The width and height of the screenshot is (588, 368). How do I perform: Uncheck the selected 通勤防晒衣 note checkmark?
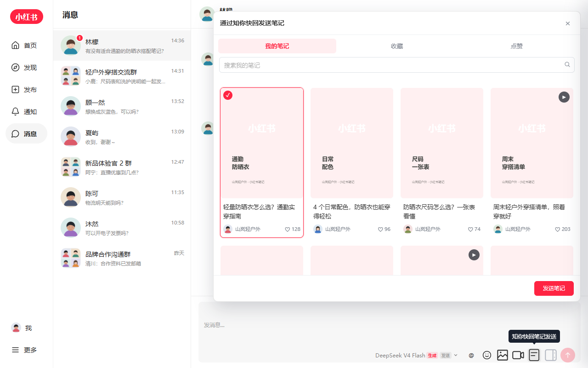tap(228, 95)
